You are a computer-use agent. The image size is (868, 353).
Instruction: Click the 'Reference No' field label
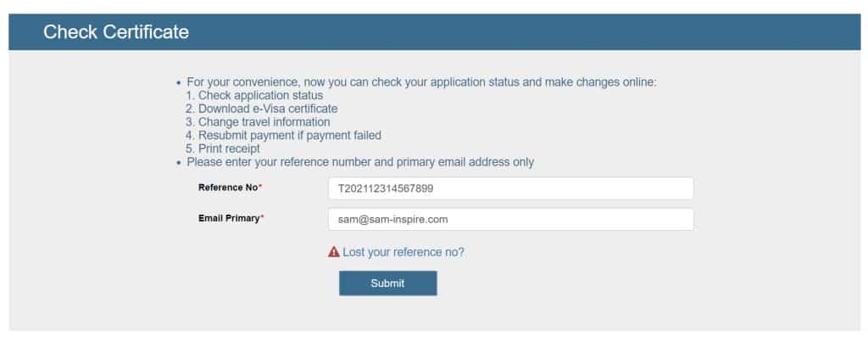pyautogui.click(x=228, y=187)
